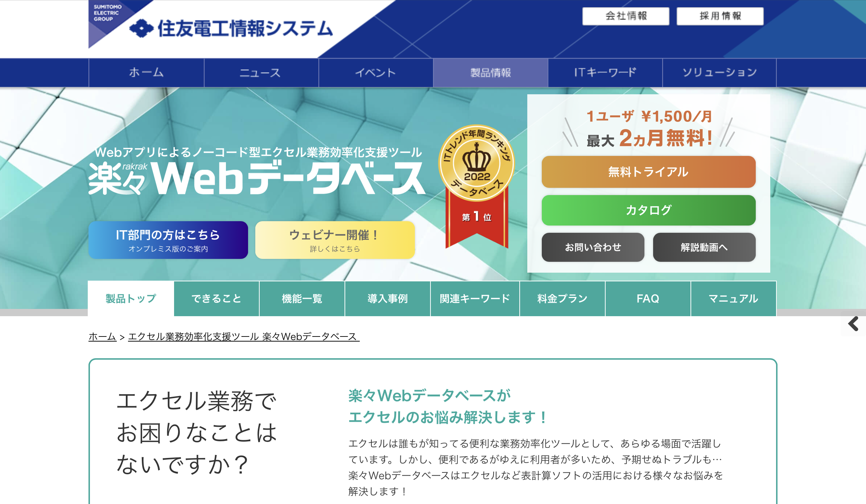Switch to the FAQ tab
This screenshot has width=866, height=504.
coord(648,298)
